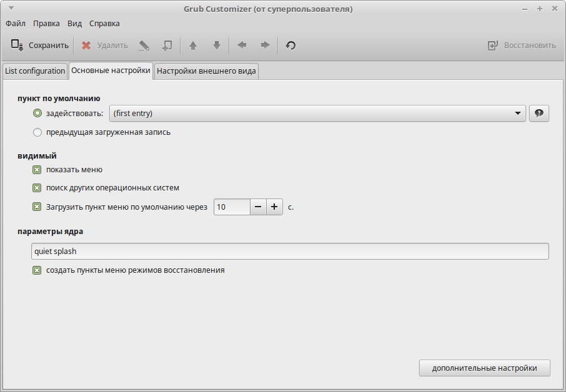The width and height of the screenshot is (566, 392).
Task: Click the red Удалить delete icon
Action: (x=86, y=46)
